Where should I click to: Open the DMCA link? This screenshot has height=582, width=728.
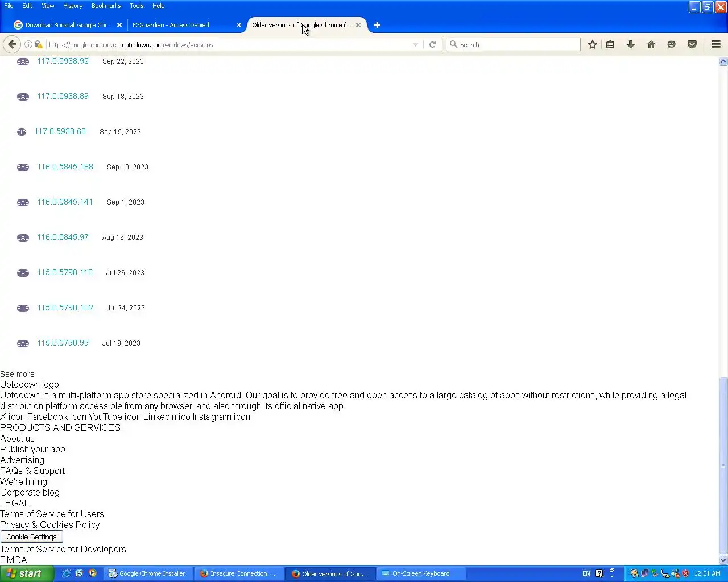click(14, 560)
